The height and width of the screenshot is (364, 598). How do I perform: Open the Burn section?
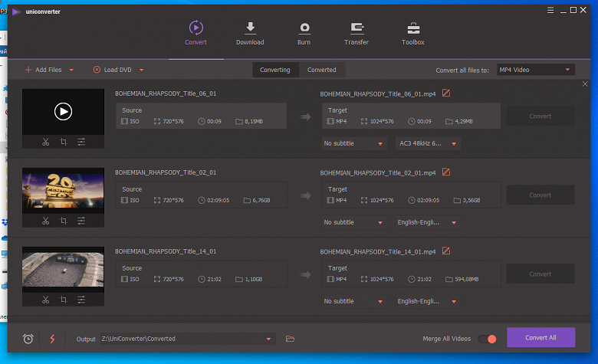tap(304, 33)
